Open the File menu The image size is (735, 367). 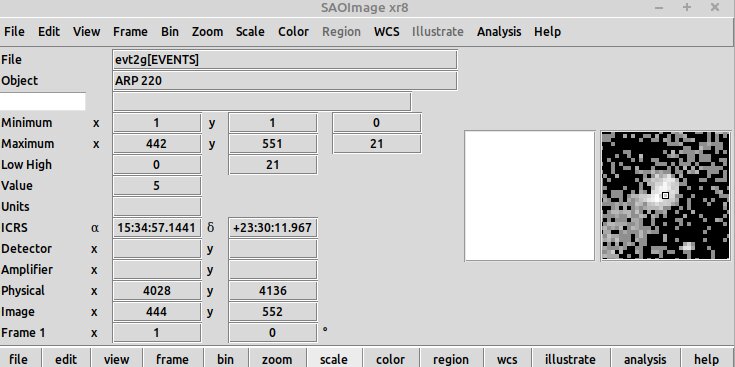click(14, 32)
